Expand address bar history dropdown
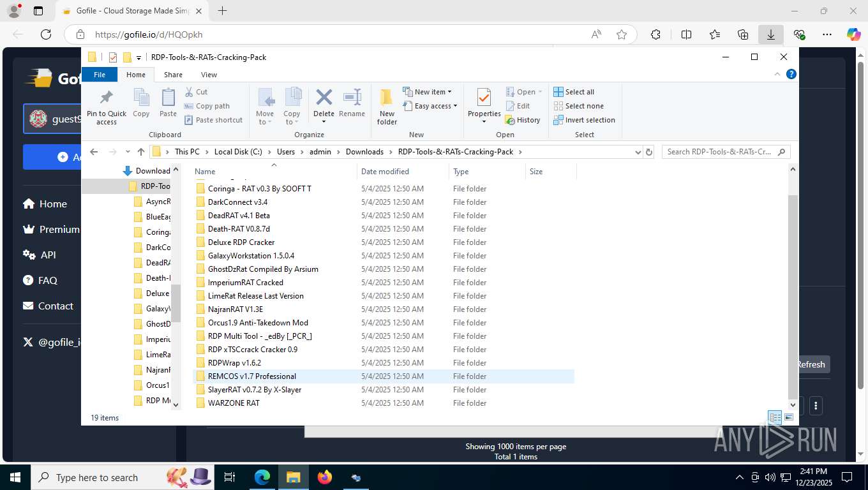Image resolution: width=868 pixels, height=490 pixels. point(638,152)
